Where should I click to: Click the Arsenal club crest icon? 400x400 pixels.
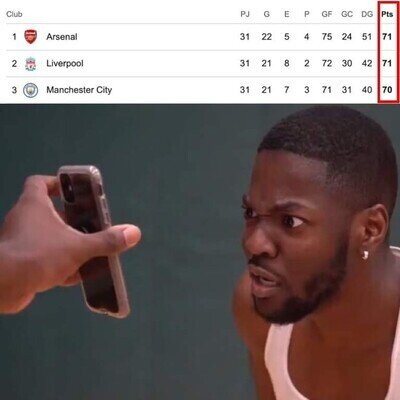click(x=31, y=37)
